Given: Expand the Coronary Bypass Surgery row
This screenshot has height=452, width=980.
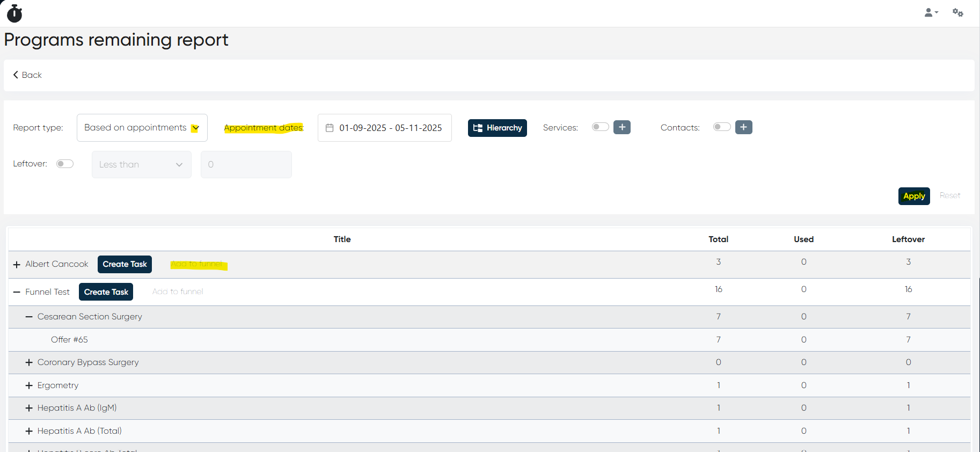Looking at the screenshot, I should [x=29, y=362].
